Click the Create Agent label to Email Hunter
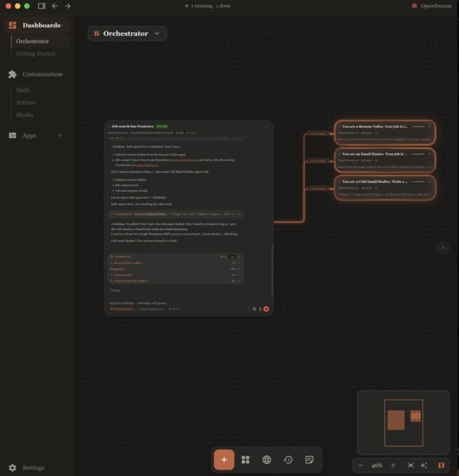Screen dimensions: 459x476 click(318, 161)
